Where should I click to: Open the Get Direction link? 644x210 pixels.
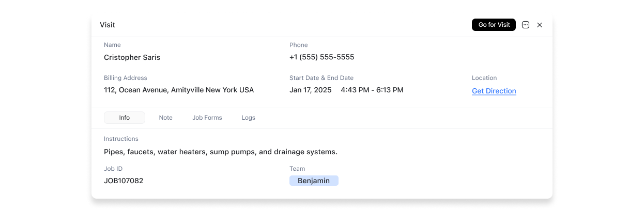[494, 91]
